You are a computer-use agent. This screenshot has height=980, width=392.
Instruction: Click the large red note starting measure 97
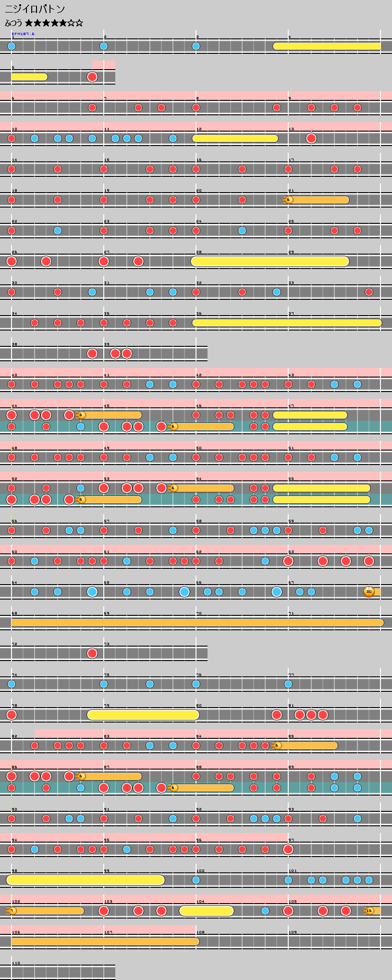[x=288, y=849]
